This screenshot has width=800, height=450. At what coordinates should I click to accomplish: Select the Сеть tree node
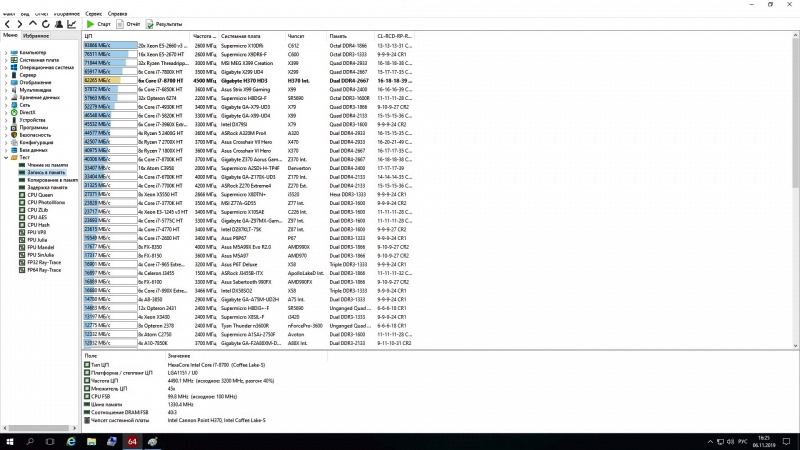tap(24, 105)
